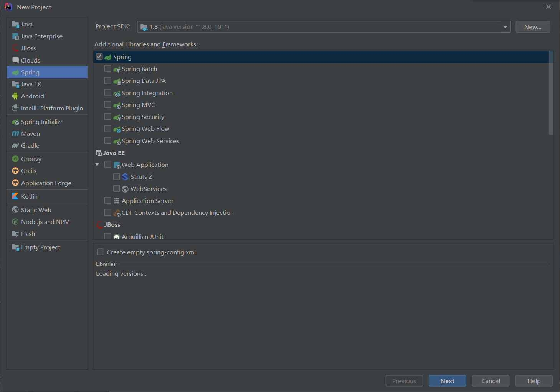
Task: Click the Cancel button
Action: point(491,381)
